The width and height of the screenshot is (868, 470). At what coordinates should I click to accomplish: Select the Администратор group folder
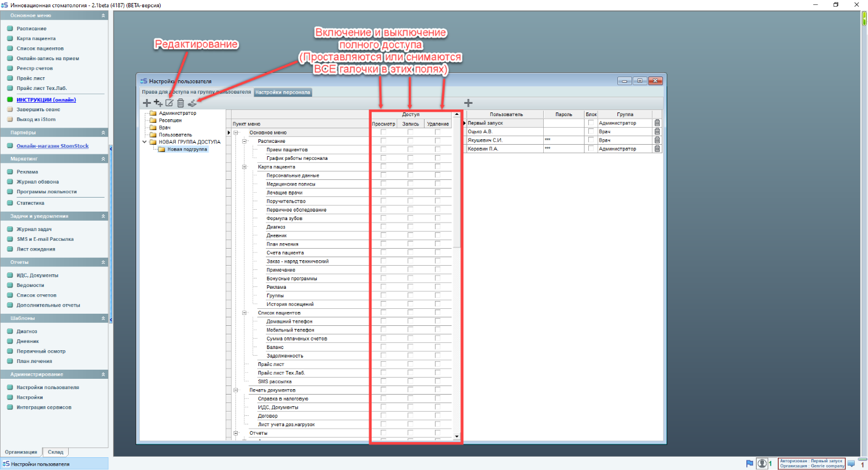coord(177,114)
